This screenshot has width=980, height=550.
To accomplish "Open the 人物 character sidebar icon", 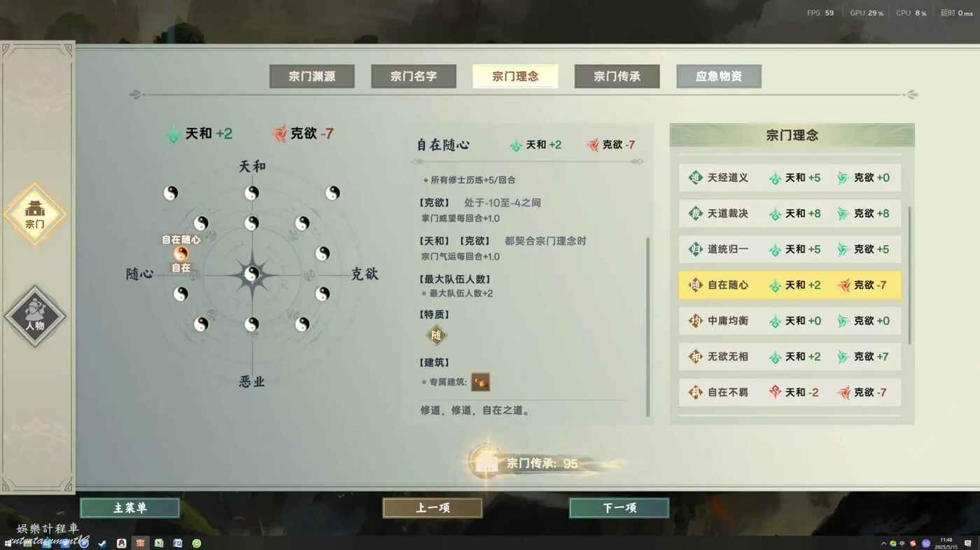I will 35,316.
